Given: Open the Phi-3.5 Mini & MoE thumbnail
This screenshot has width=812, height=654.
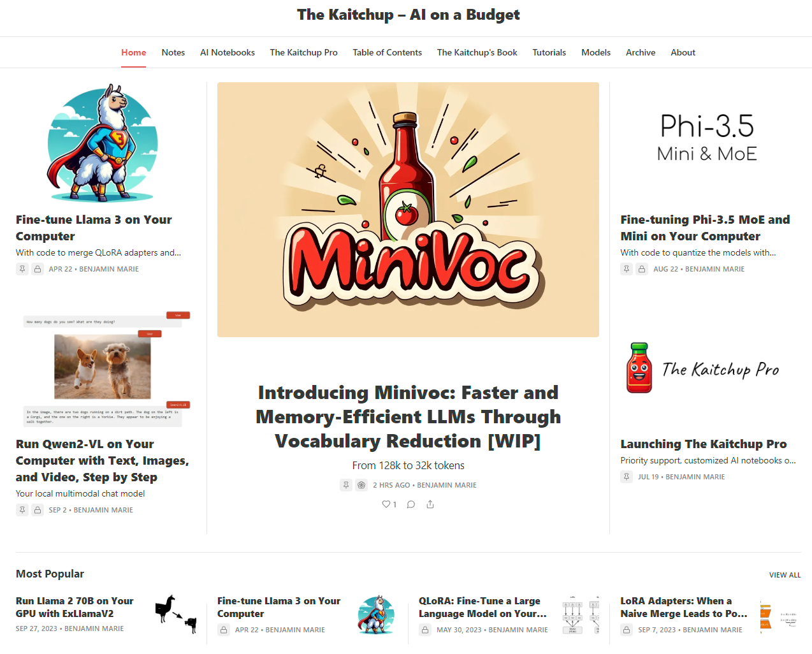Looking at the screenshot, I should [x=707, y=137].
